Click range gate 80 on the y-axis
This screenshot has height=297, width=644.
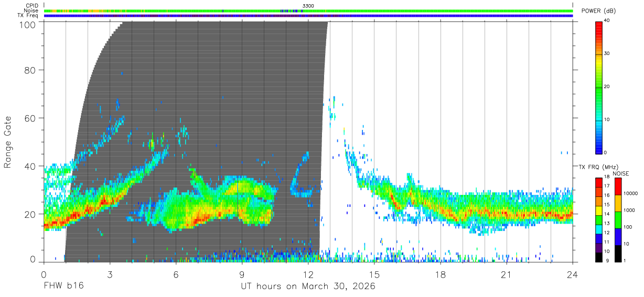(29, 70)
